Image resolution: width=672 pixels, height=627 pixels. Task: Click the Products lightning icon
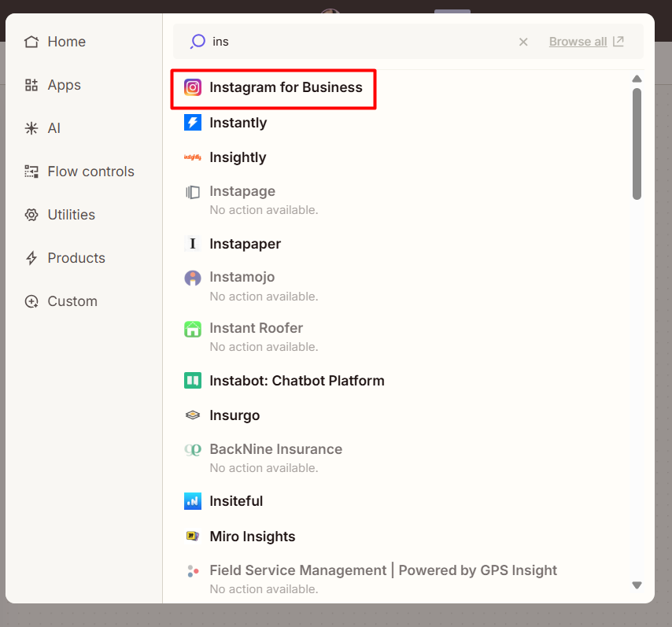31,258
